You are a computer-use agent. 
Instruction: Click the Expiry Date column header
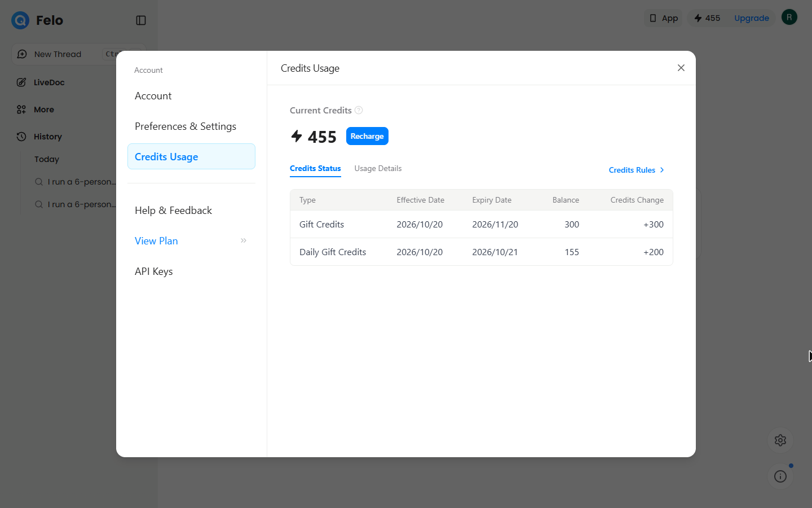[492, 200]
